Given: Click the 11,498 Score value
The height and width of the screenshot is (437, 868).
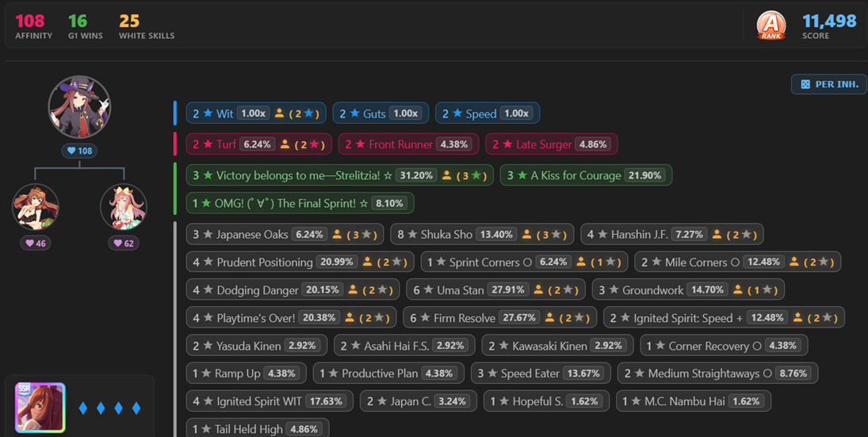Looking at the screenshot, I should [x=829, y=21].
